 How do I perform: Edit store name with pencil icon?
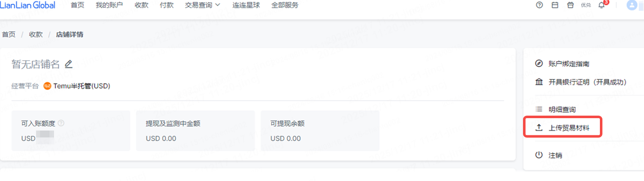69,64
